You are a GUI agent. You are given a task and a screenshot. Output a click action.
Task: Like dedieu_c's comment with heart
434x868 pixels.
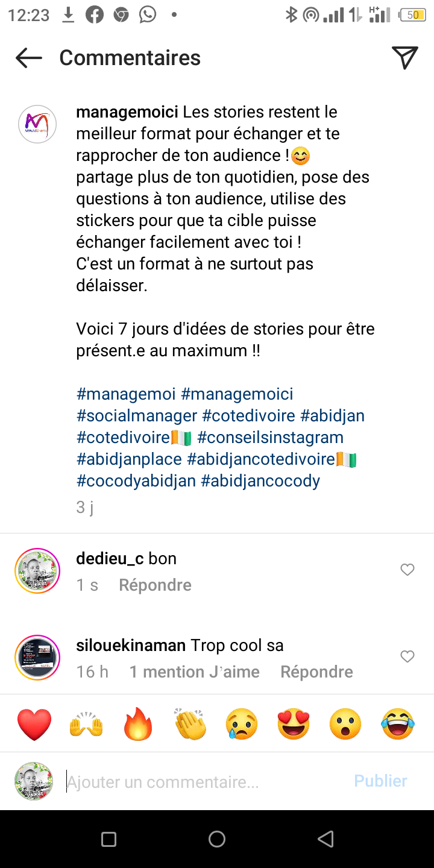click(407, 570)
